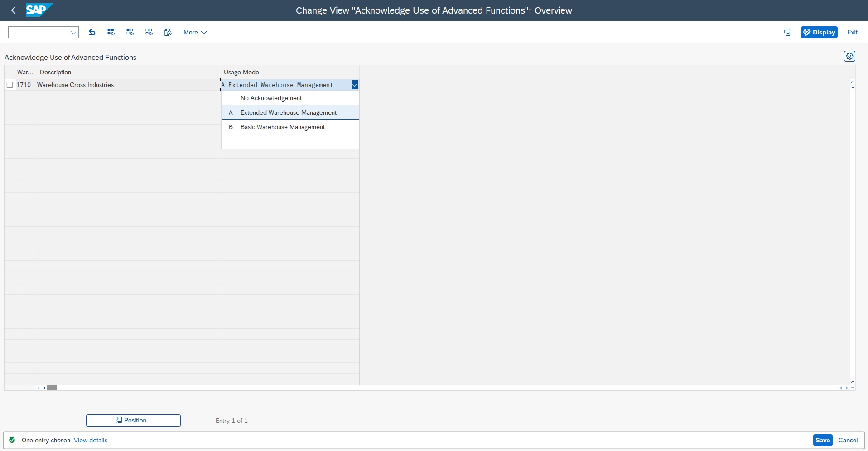Click the Position button below the table
Image resolution: width=868 pixels, height=451 pixels.
tap(133, 420)
